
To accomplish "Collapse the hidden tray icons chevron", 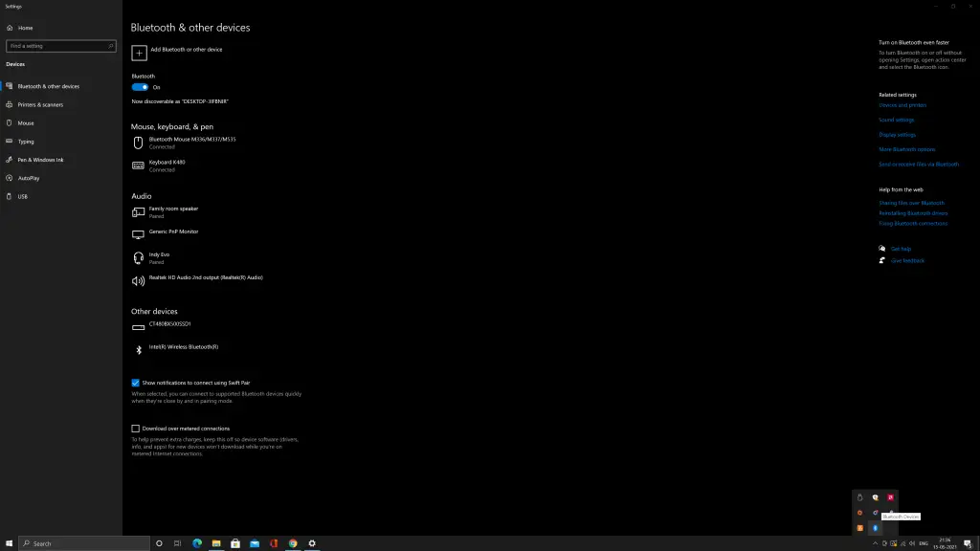I will pyautogui.click(x=875, y=543).
